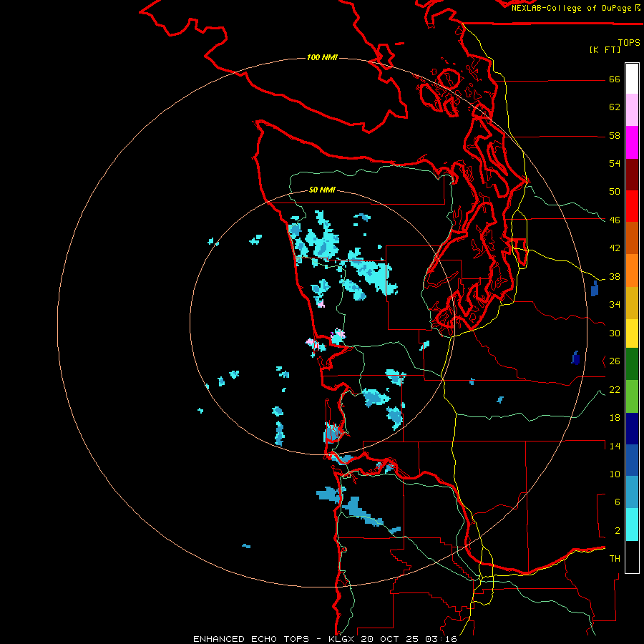644x644 pixels.
Task: Click the 10 legend value
Action: tap(615, 474)
